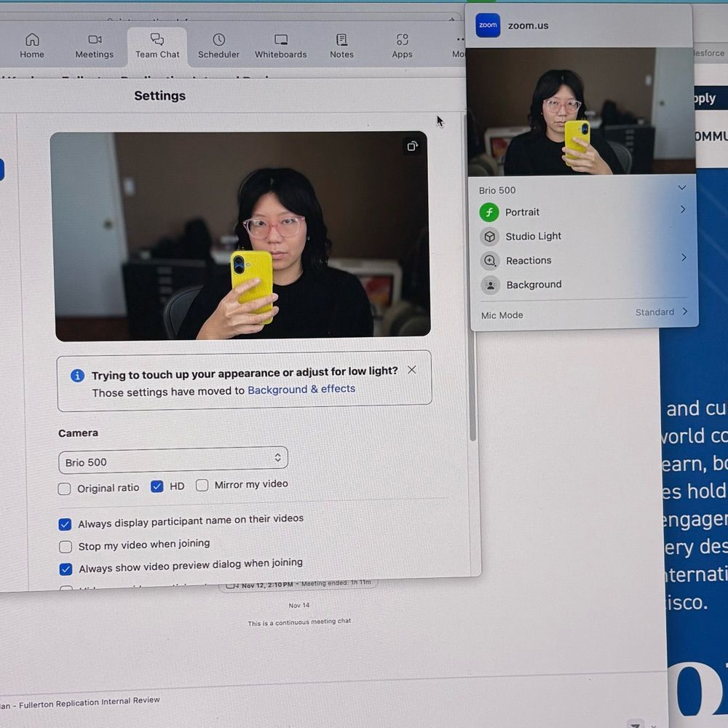Pop out the video preview with the corner icon
Image resolution: width=728 pixels, height=728 pixels.
412,146
